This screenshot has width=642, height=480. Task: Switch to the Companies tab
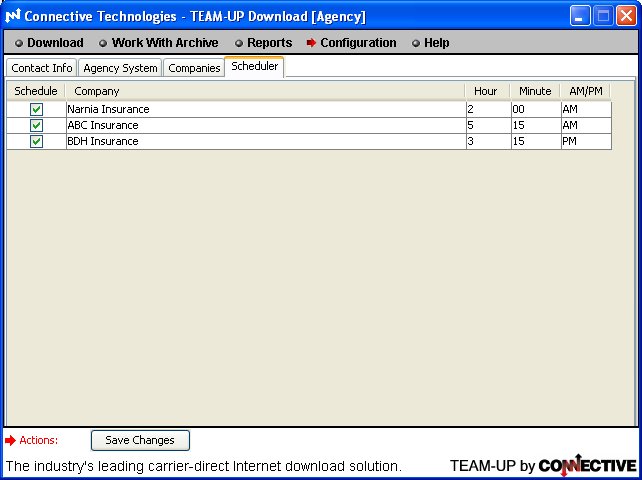[194, 68]
